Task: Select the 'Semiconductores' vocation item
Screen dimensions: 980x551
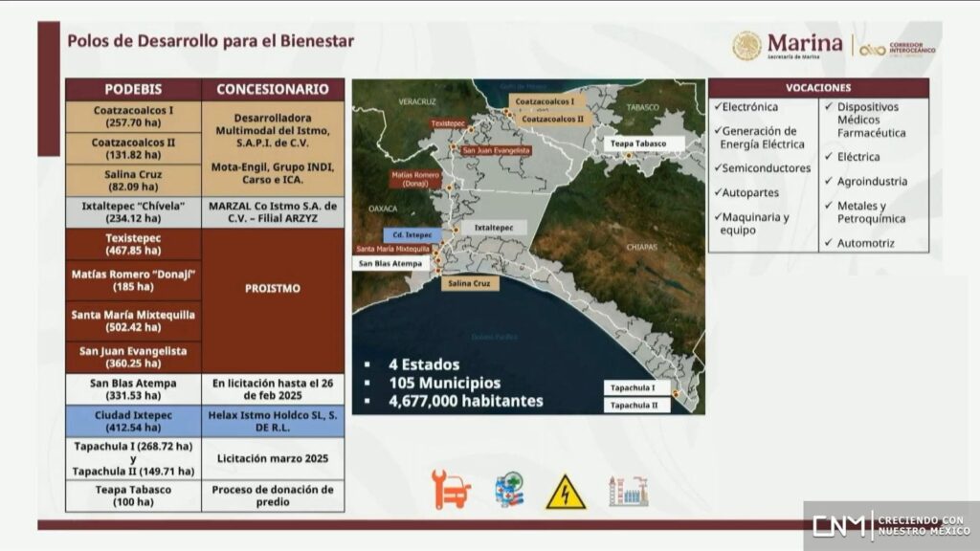Action: click(763, 168)
